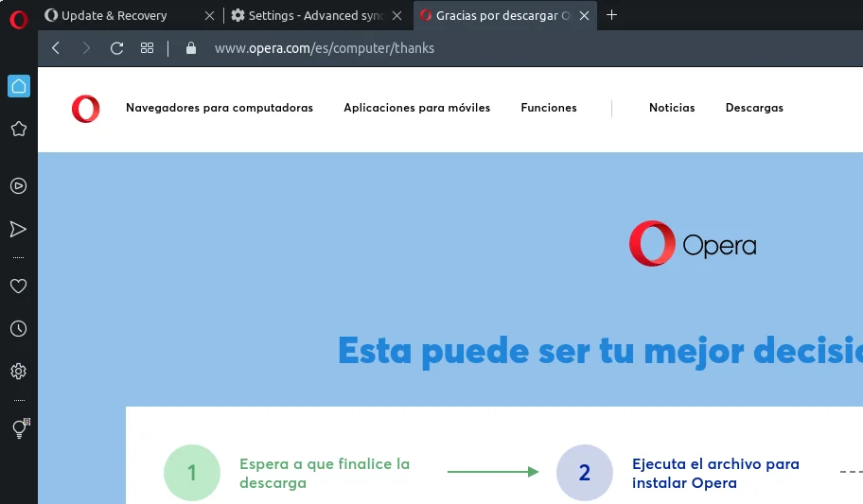Open Navegadores para computadoras menu
The width and height of the screenshot is (863, 504).
pos(219,108)
